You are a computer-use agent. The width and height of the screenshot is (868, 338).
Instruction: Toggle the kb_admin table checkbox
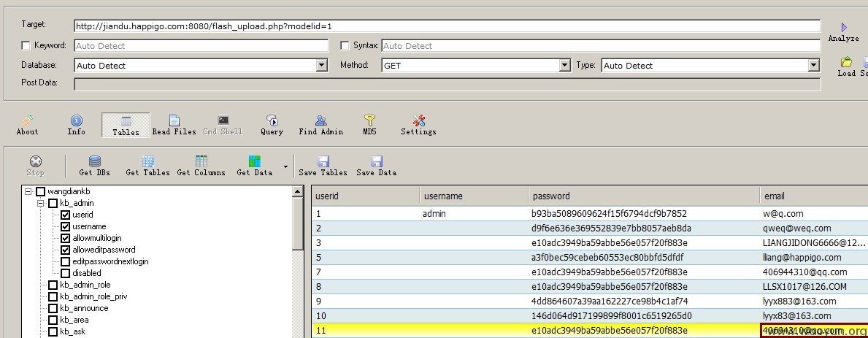point(53,203)
